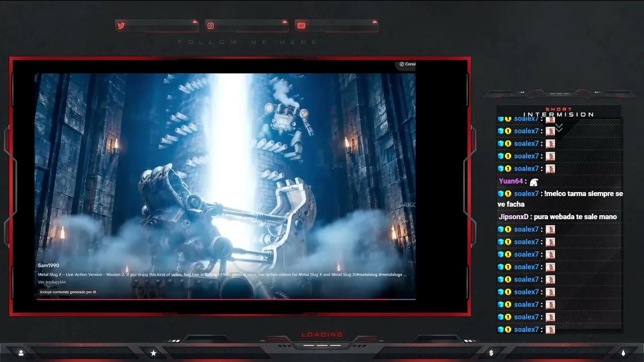Viewport: 644px width, 362px height.
Task: Click the red video progress bar
Action: pyautogui.click(x=225, y=299)
